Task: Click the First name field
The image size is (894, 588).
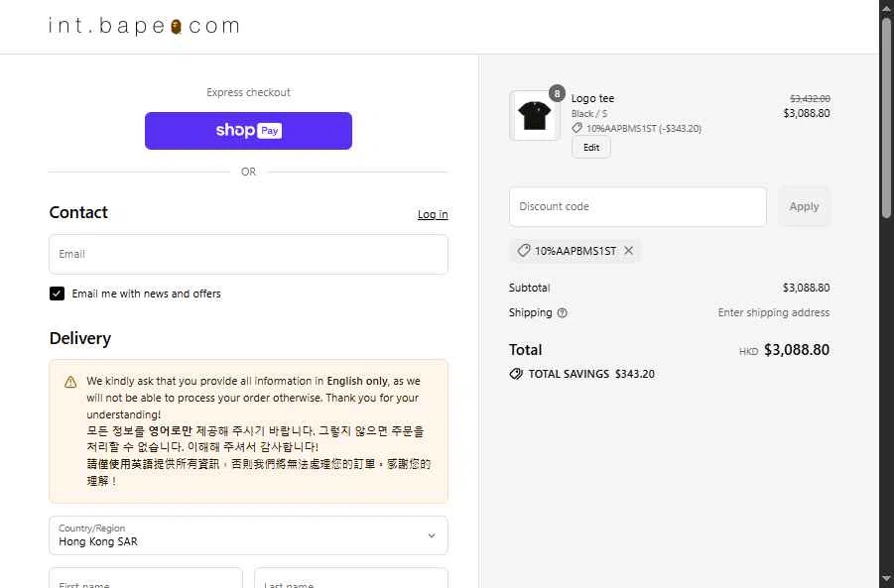Action: coord(146,578)
